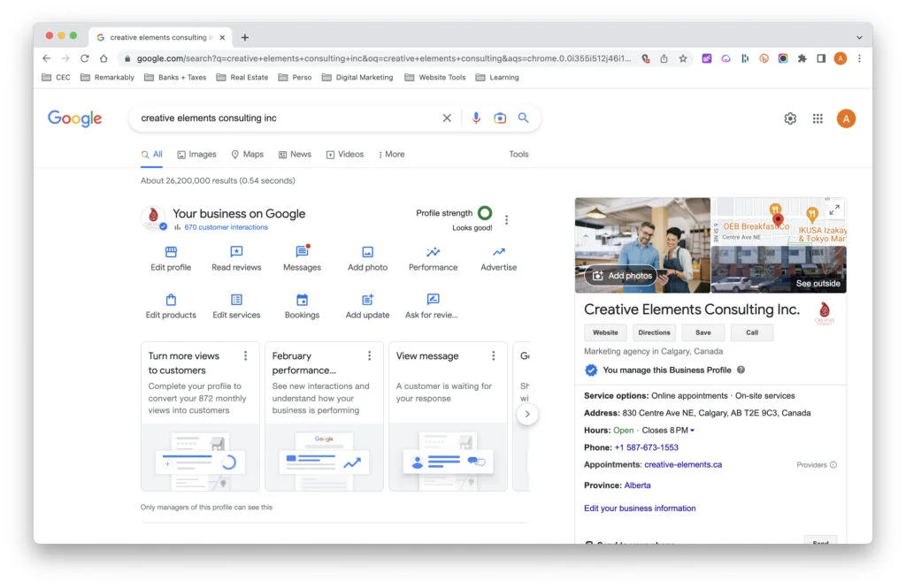The height and width of the screenshot is (588, 906).
Task: Open options for Your business on Google
Action: [x=507, y=219]
